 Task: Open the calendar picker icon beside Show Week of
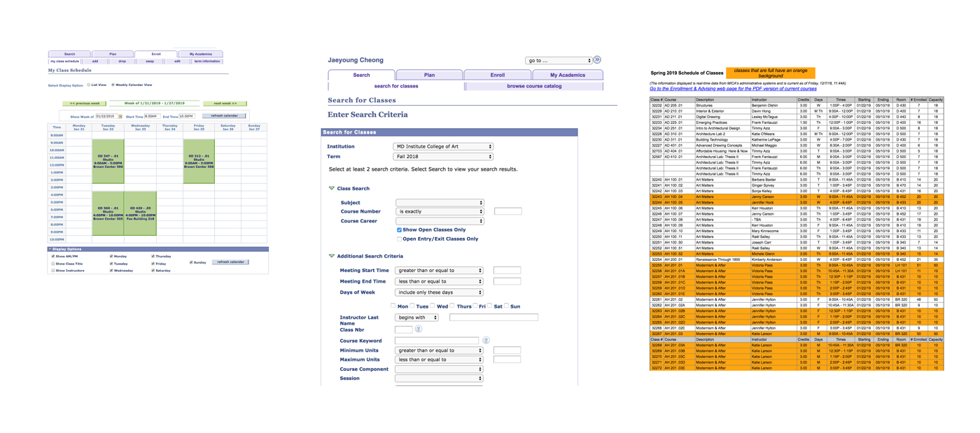pos(120,117)
